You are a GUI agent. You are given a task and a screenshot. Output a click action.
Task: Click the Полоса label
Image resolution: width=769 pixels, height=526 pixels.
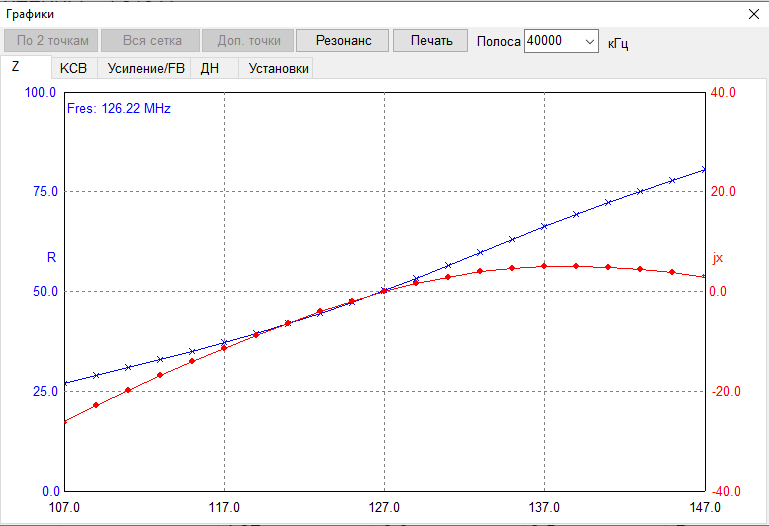click(498, 41)
